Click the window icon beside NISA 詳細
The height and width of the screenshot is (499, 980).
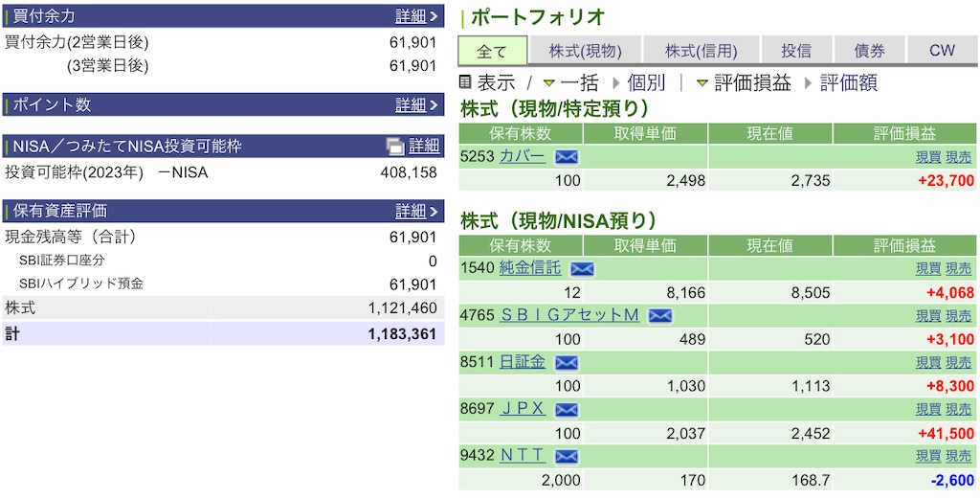coord(395,147)
